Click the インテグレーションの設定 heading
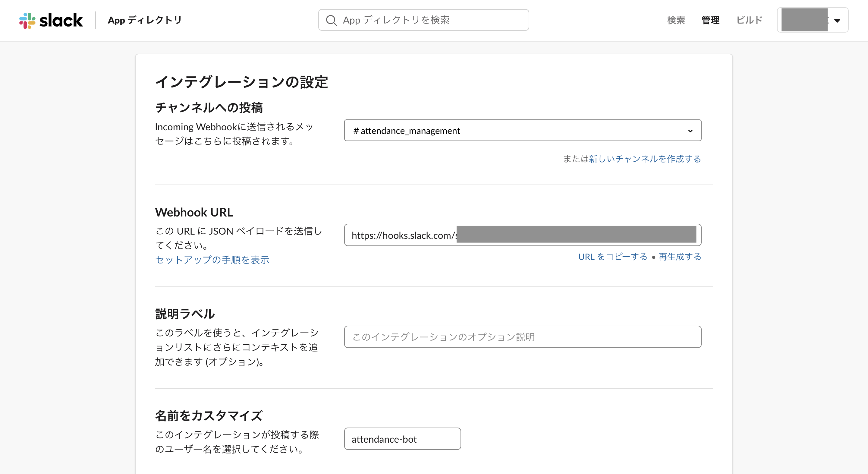Viewport: 868px width, 474px height. (x=242, y=82)
